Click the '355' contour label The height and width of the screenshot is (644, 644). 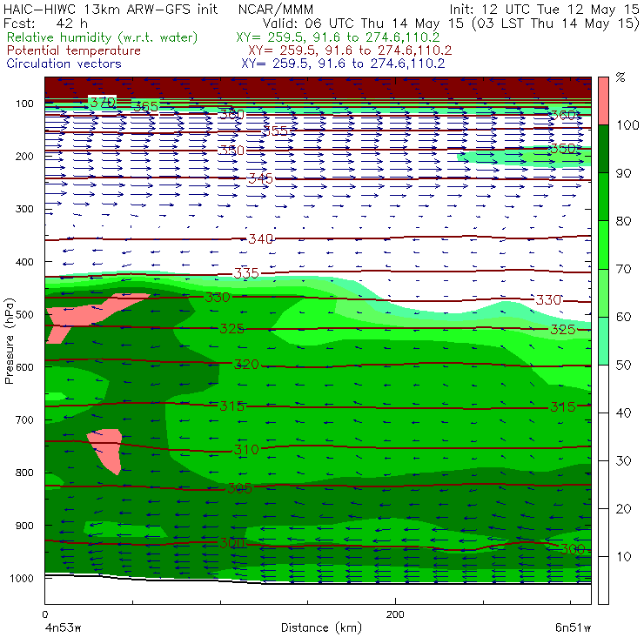pos(275,131)
